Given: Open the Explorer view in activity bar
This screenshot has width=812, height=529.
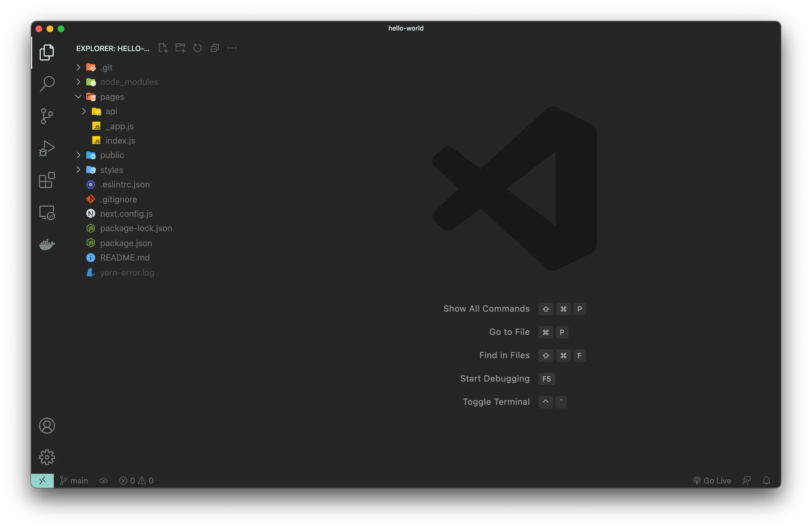Looking at the screenshot, I should click(x=47, y=52).
